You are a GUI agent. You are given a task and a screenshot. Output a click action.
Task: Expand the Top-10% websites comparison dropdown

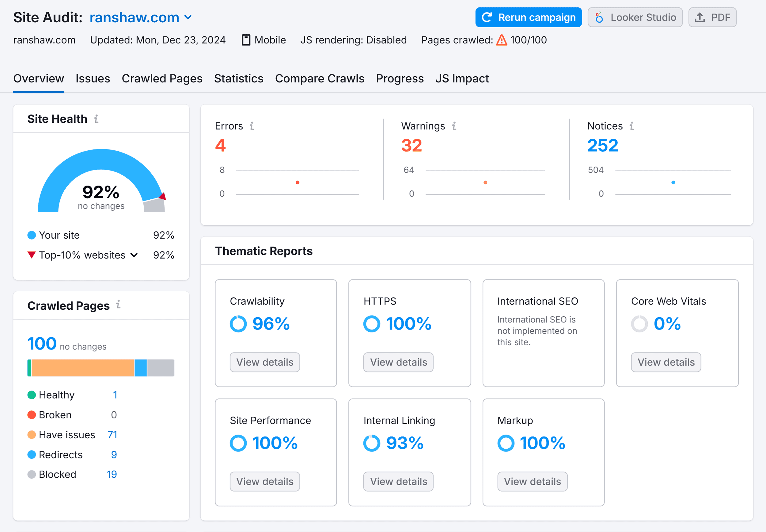pyautogui.click(x=135, y=255)
